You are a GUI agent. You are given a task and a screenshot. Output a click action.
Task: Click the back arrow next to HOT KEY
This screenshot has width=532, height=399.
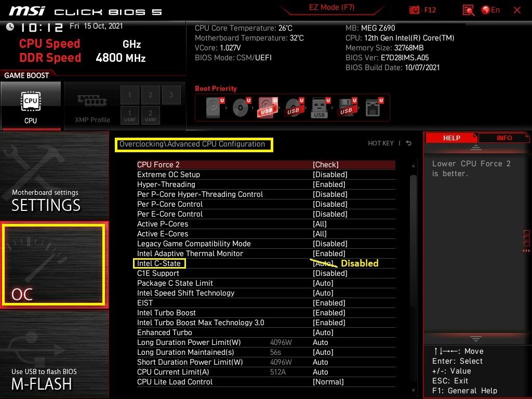[x=409, y=143]
